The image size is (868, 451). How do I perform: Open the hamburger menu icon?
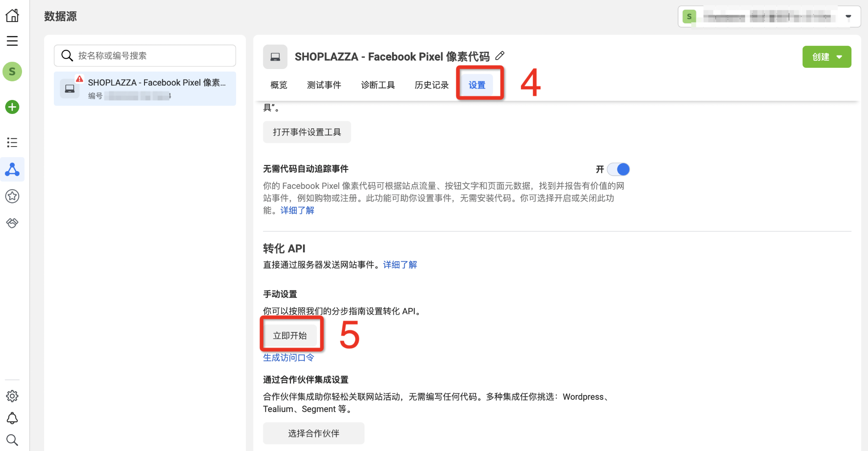coord(12,41)
